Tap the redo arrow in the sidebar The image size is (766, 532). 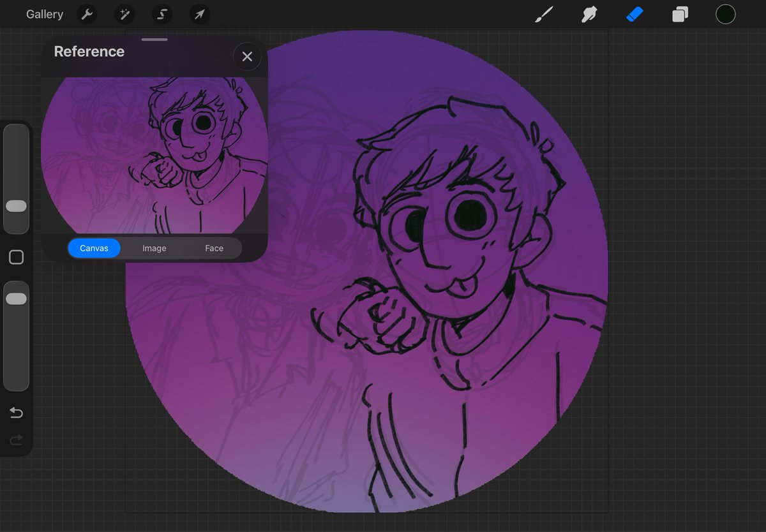tap(16, 440)
